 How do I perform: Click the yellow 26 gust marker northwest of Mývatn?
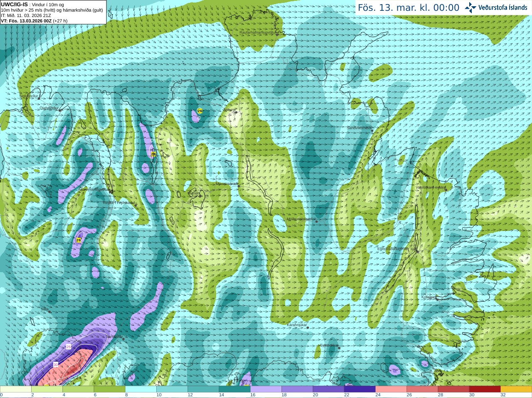point(153,154)
